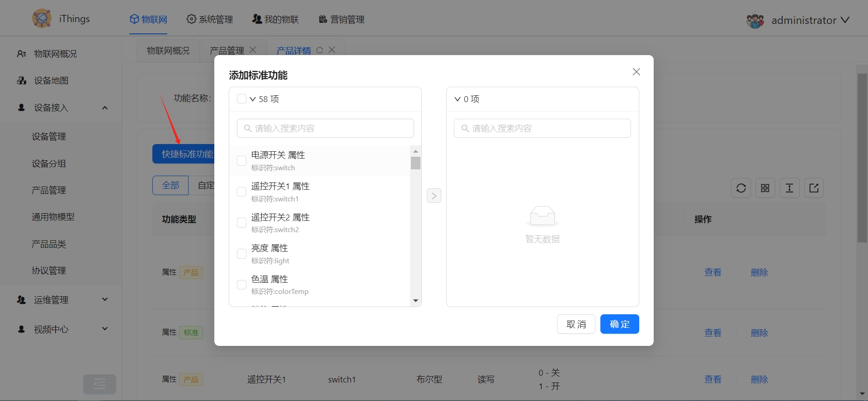Open the 58 项 selection dropdown arrow

(x=253, y=99)
